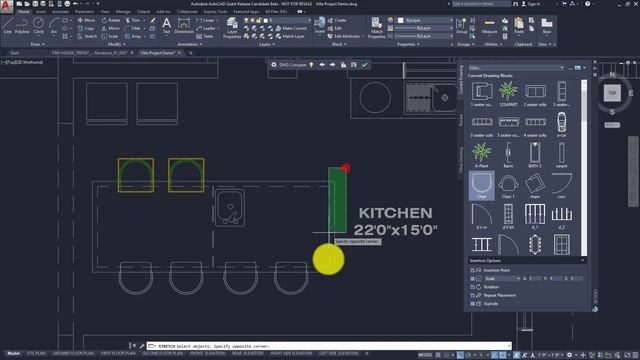The image size is (640, 360).
Task: Activate the Scale command
Action: click(x=110, y=36)
